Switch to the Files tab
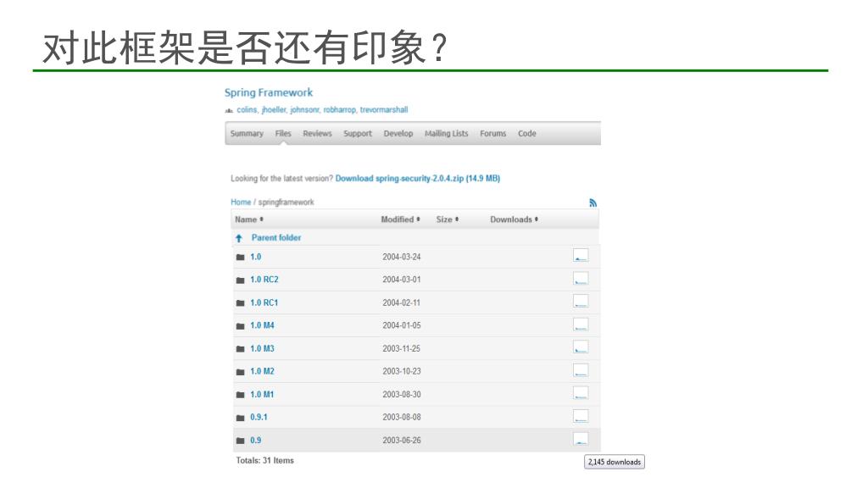Viewport: 868px width, 488px height. coord(283,134)
